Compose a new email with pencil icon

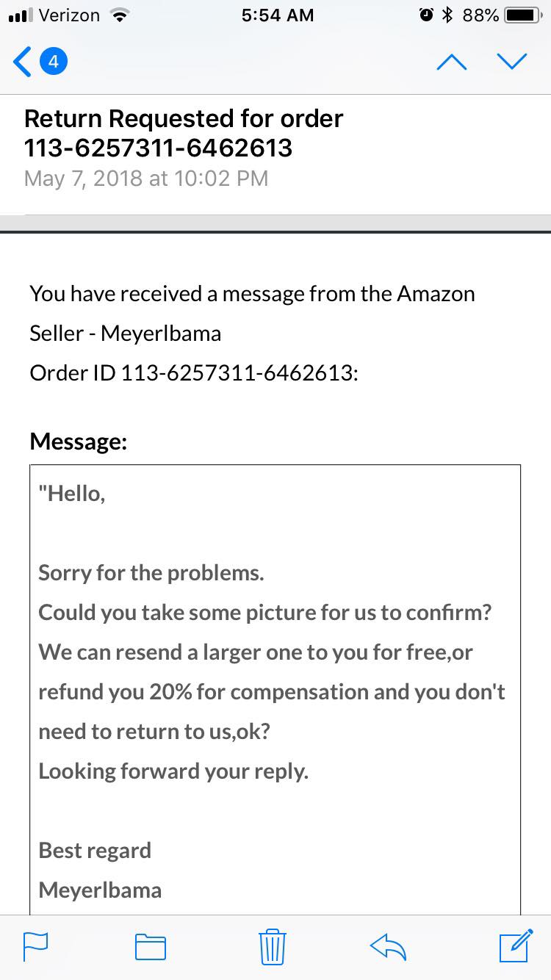[515, 945]
